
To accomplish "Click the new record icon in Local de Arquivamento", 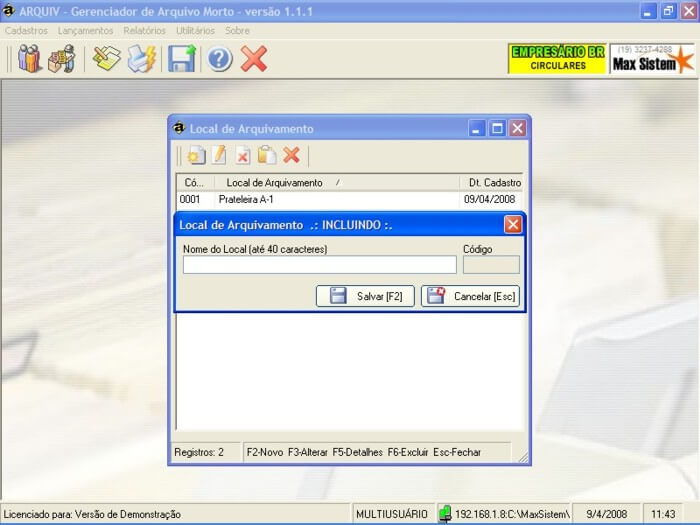I will tap(196, 156).
